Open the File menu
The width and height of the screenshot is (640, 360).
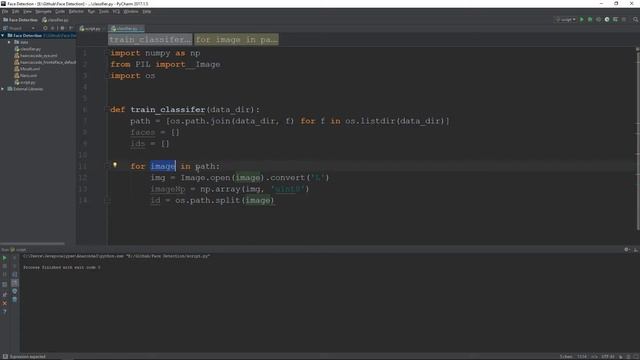point(5,11)
